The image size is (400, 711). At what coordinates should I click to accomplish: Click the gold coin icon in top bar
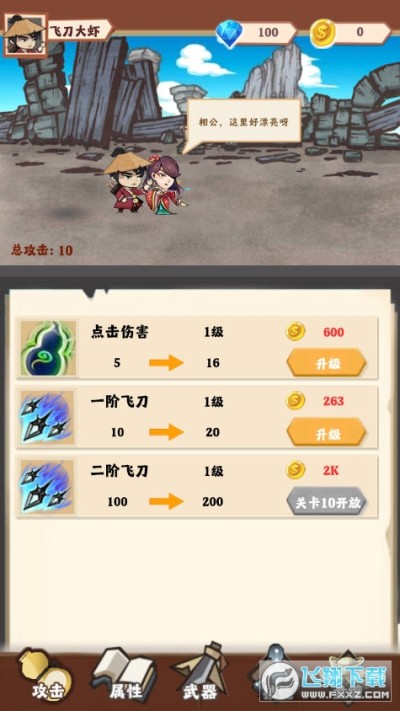(x=322, y=33)
